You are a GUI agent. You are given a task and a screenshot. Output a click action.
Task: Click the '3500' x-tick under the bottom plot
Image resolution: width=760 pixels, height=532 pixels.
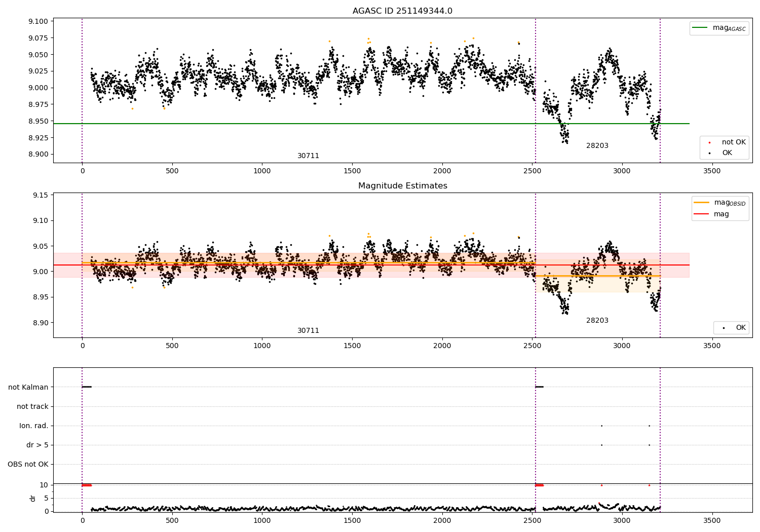(x=712, y=520)
